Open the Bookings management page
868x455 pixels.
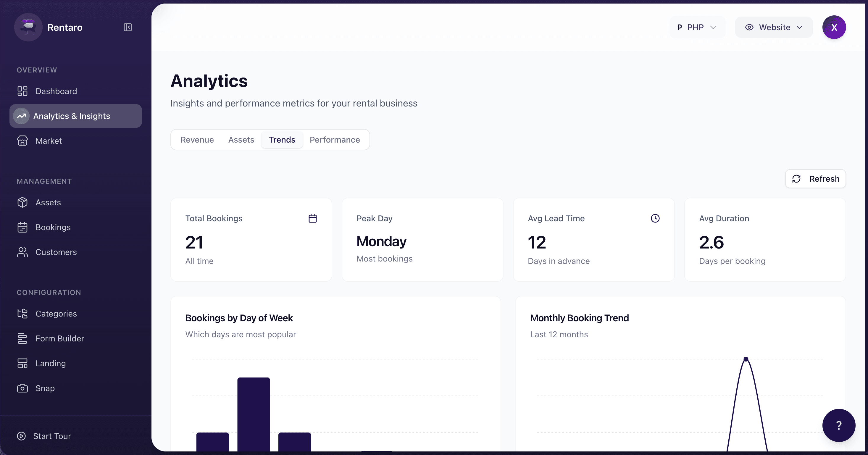coord(53,227)
